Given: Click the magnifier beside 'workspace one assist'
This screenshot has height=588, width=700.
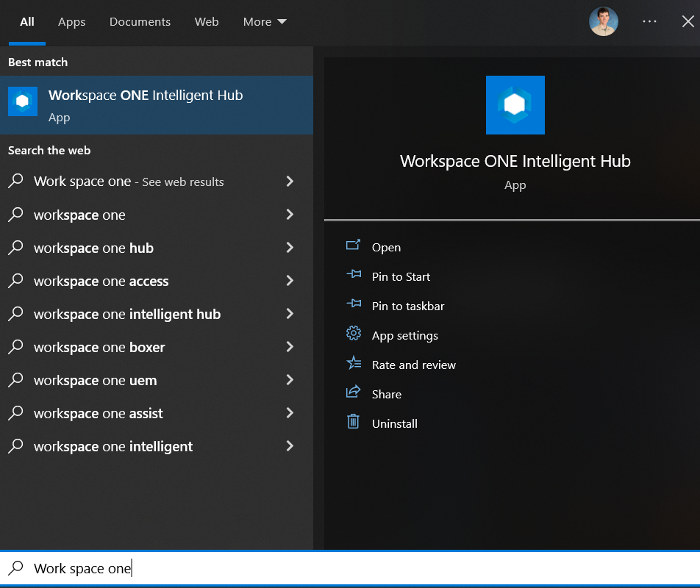Looking at the screenshot, I should click(16, 412).
